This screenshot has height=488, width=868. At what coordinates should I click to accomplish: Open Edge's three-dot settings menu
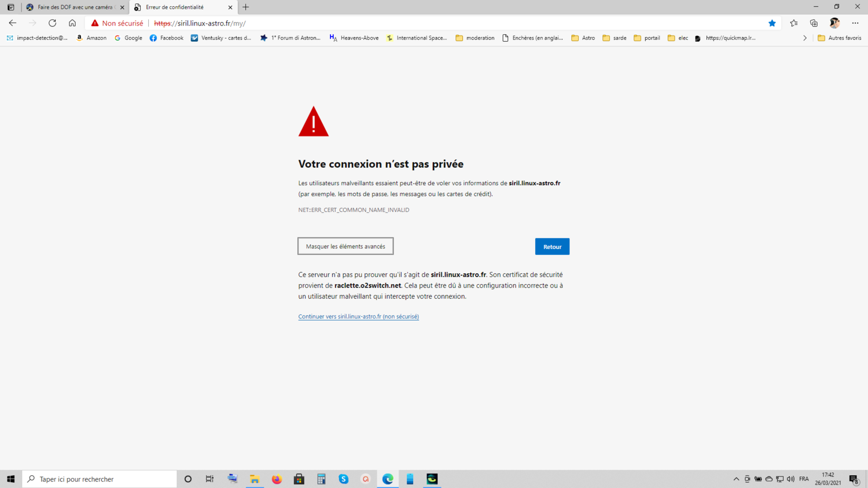(855, 23)
